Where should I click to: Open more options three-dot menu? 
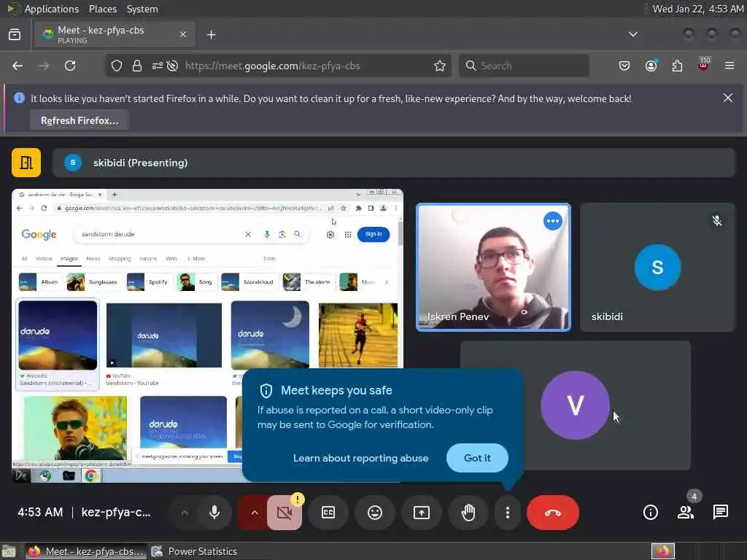point(508,513)
